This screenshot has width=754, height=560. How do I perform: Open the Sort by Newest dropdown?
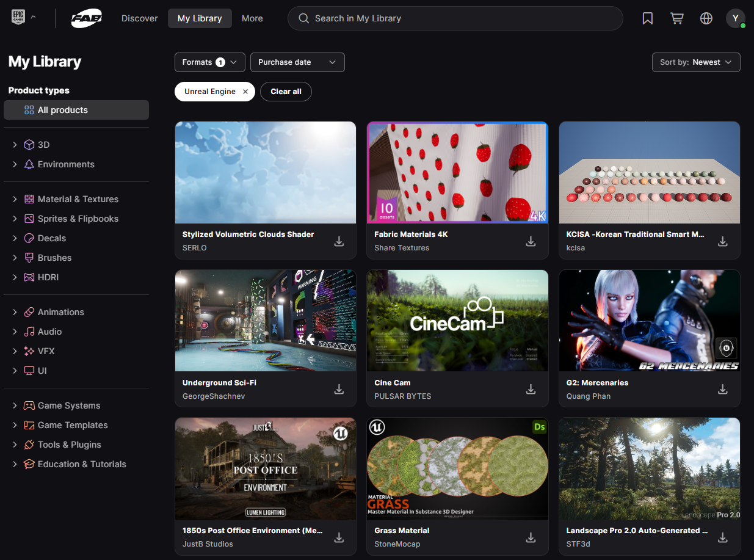696,62
